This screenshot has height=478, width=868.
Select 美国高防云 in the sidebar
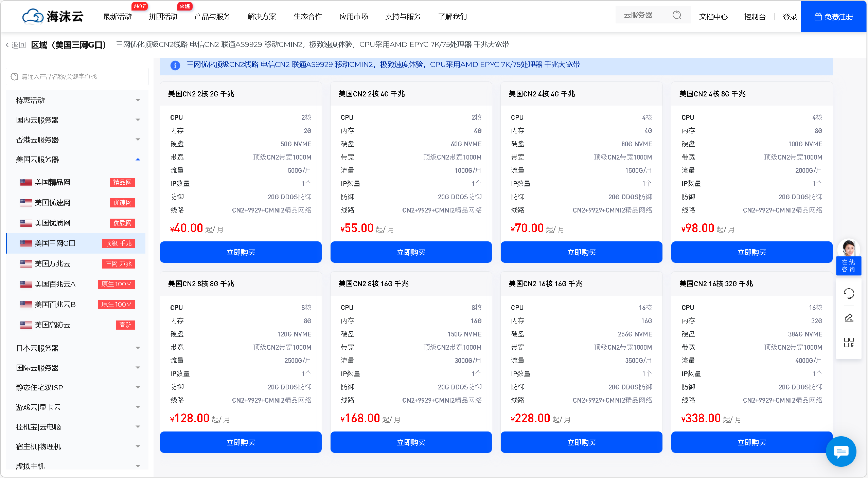pyautogui.click(x=76, y=325)
